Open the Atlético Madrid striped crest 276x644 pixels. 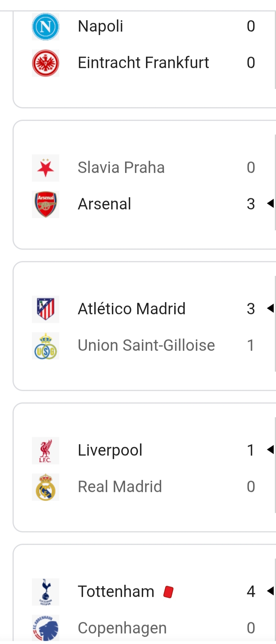pyautogui.click(x=46, y=309)
